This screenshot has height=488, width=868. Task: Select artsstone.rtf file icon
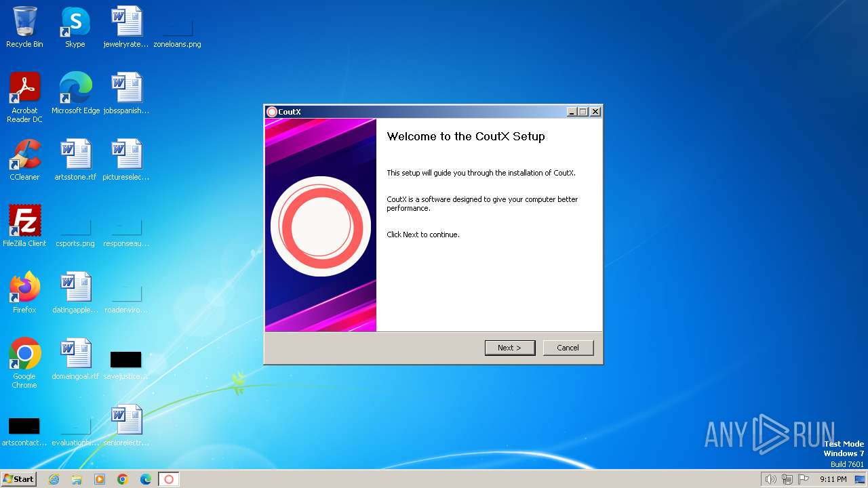[75, 160]
